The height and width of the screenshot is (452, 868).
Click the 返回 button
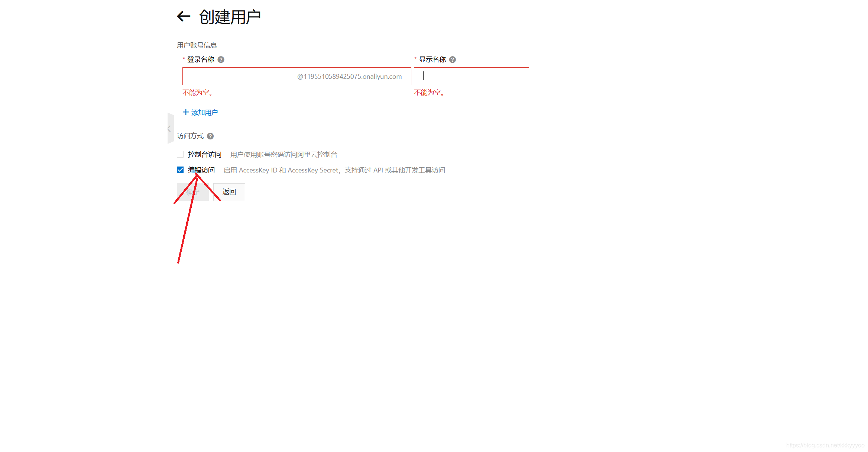pos(229,192)
